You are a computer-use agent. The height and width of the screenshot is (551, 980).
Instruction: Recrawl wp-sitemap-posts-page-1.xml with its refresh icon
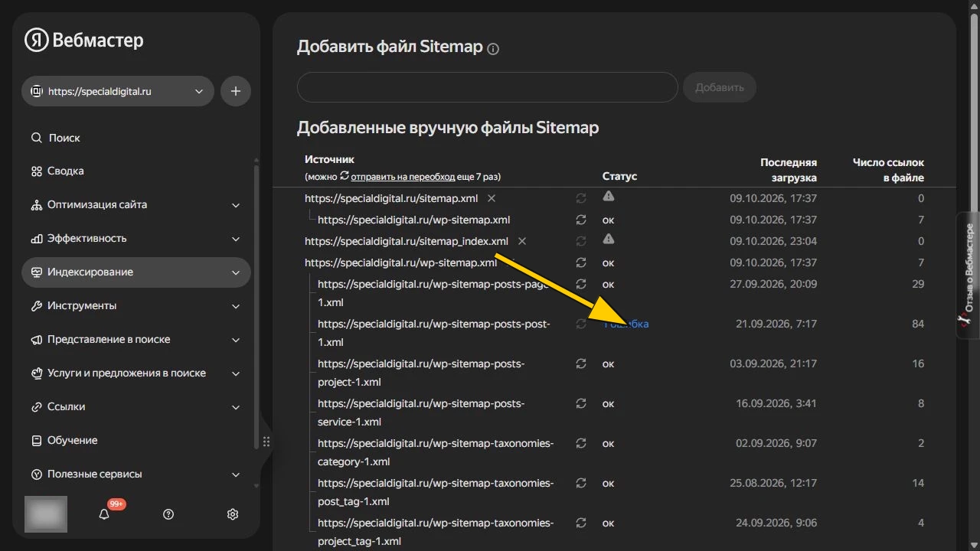tap(581, 284)
